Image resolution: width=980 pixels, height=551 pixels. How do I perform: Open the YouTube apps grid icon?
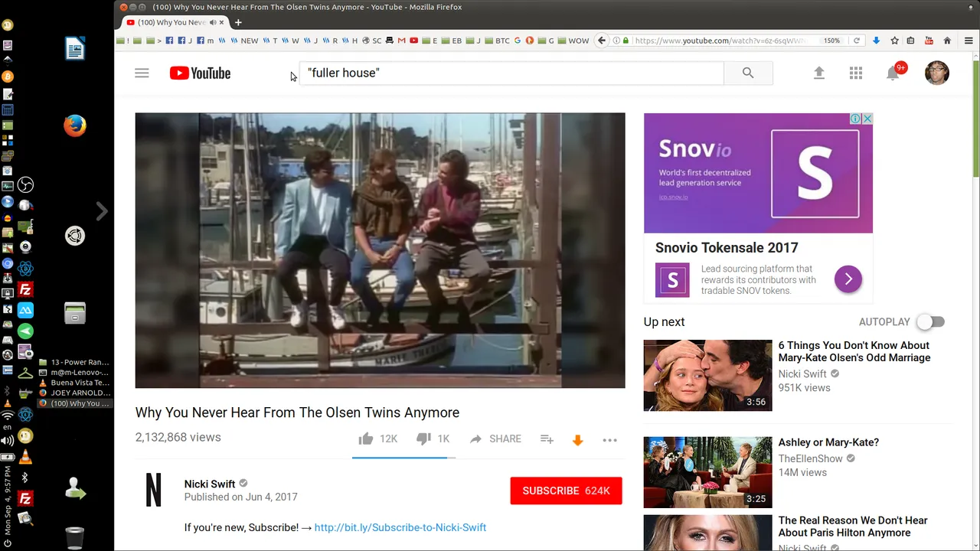pyautogui.click(x=856, y=73)
